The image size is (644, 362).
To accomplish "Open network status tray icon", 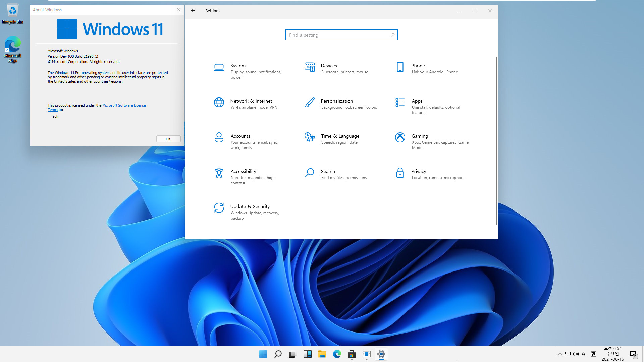I will point(568,354).
